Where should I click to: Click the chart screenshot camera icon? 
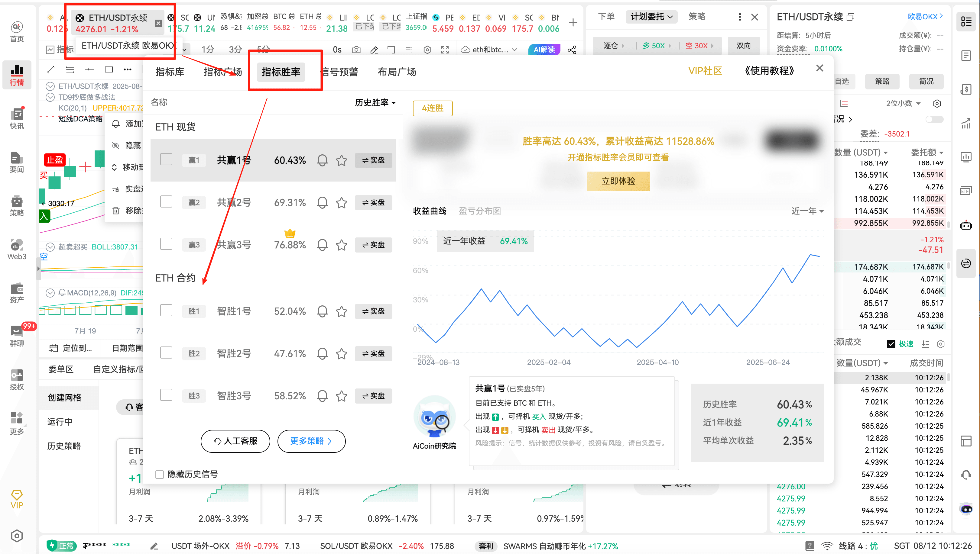pos(356,50)
